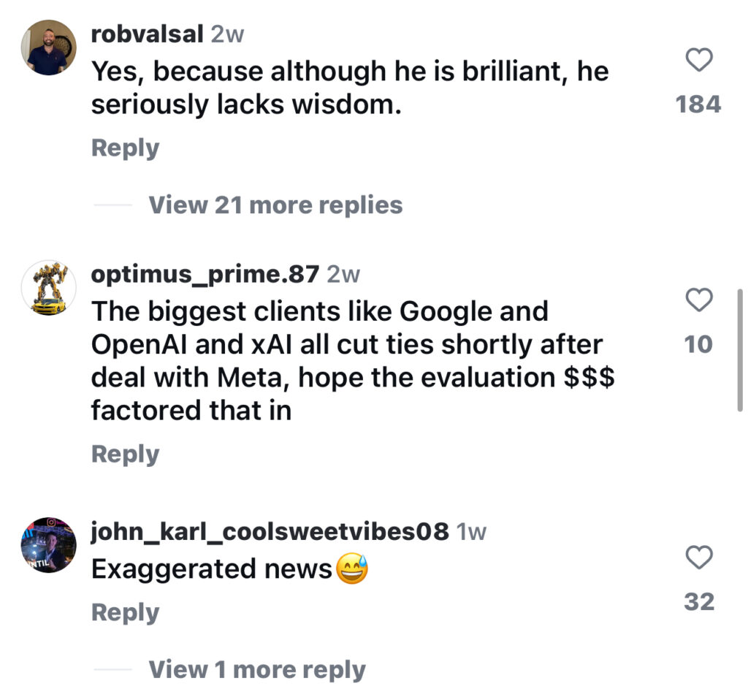This screenshot has height=700, width=748.
Task: Reply to the comment about Google and OpenAI
Action: (x=125, y=454)
